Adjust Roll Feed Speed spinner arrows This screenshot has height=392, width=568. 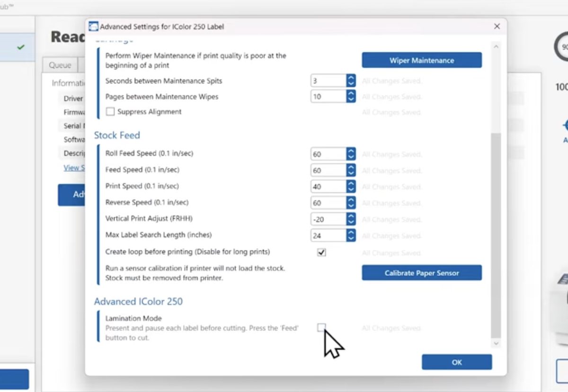351,154
